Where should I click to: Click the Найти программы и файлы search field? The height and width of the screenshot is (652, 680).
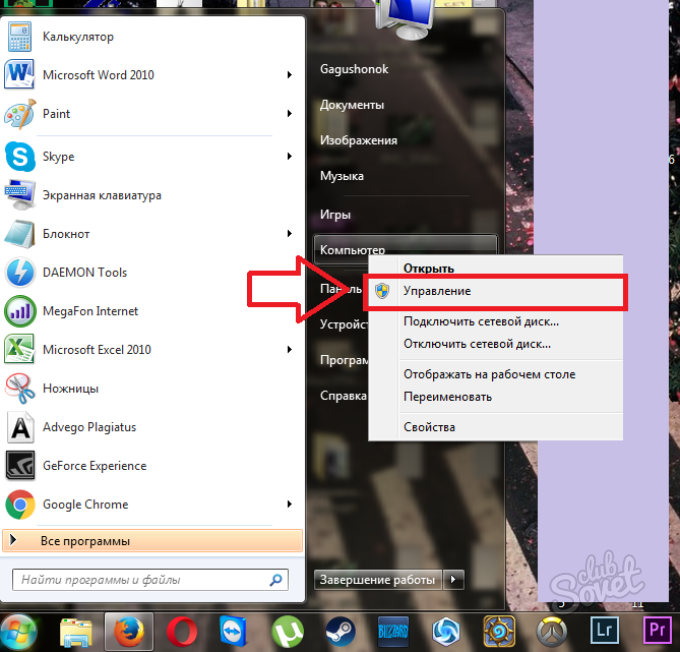point(140,579)
